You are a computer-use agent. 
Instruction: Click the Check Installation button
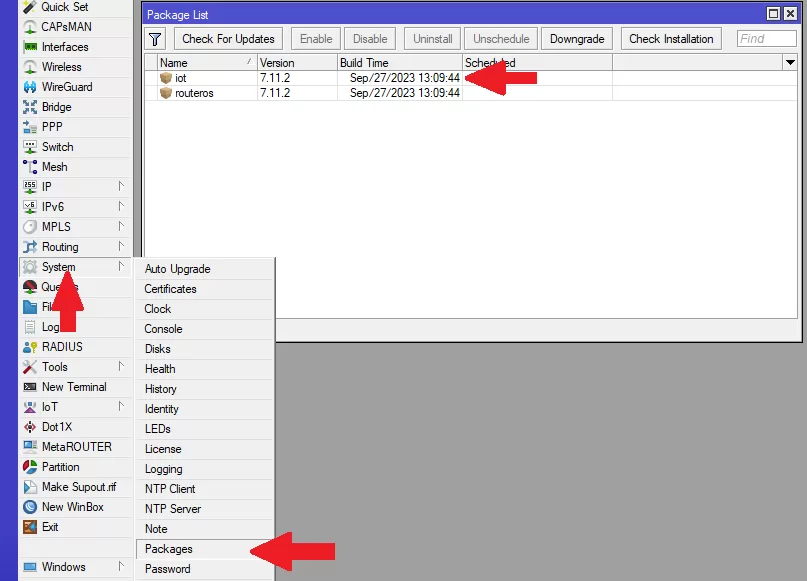click(x=671, y=39)
